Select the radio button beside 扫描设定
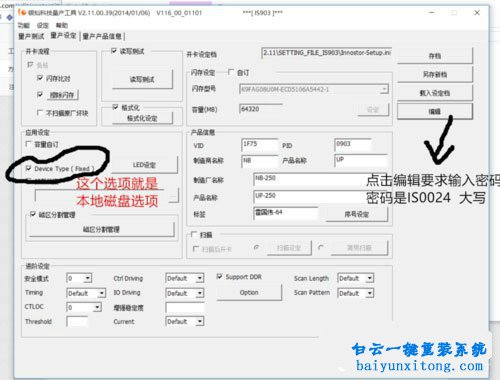This screenshot has height=380, width=500. click(256, 248)
